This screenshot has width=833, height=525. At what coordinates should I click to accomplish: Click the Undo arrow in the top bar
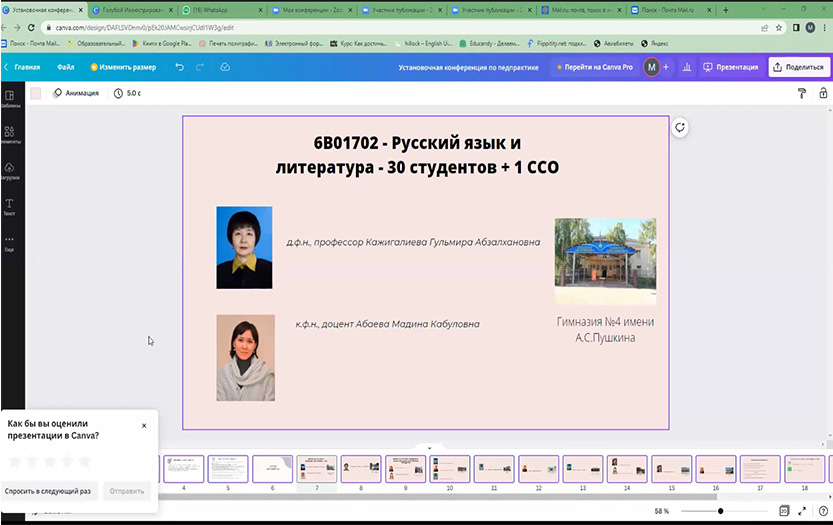point(179,67)
